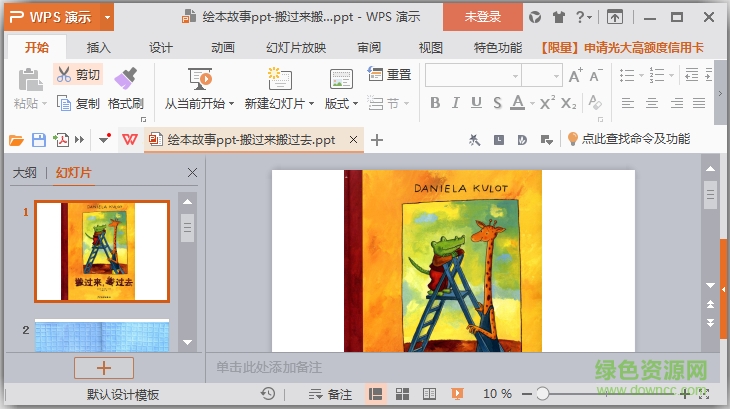The image size is (730, 409).
Task: Click the fit-to-window icon beside zoom
Action: tap(704, 394)
